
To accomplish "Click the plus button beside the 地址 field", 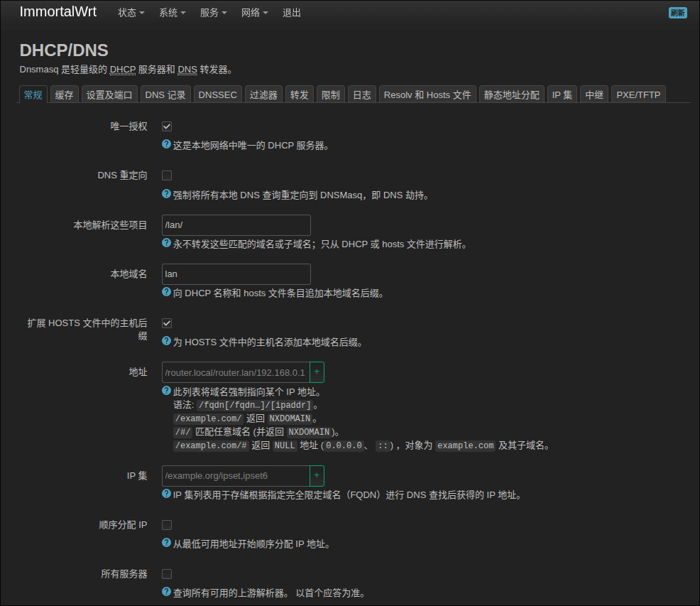I will point(317,372).
